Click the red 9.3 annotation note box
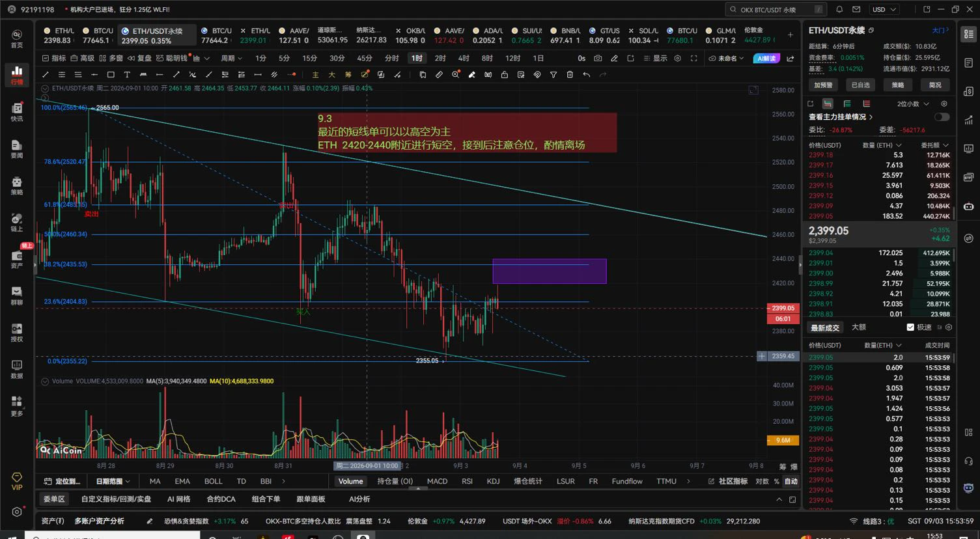Image resolution: width=980 pixels, height=539 pixels. [467, 132]
